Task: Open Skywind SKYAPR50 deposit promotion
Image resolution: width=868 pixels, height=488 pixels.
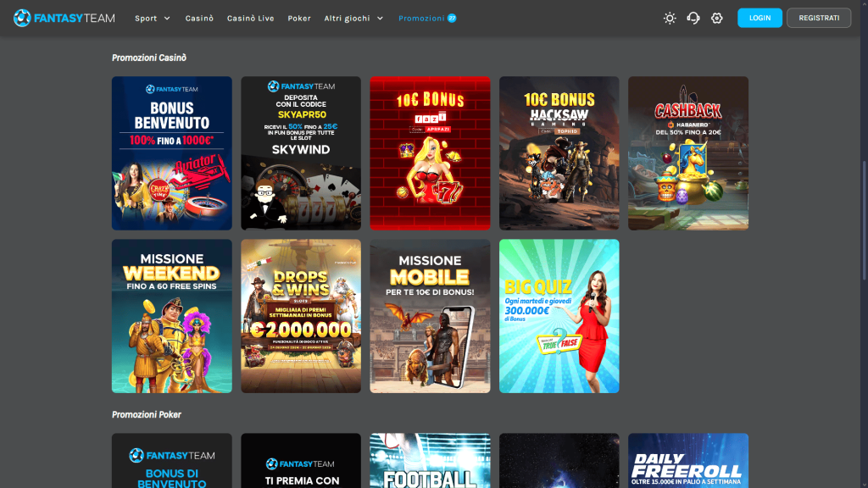Action: [301, 153]
